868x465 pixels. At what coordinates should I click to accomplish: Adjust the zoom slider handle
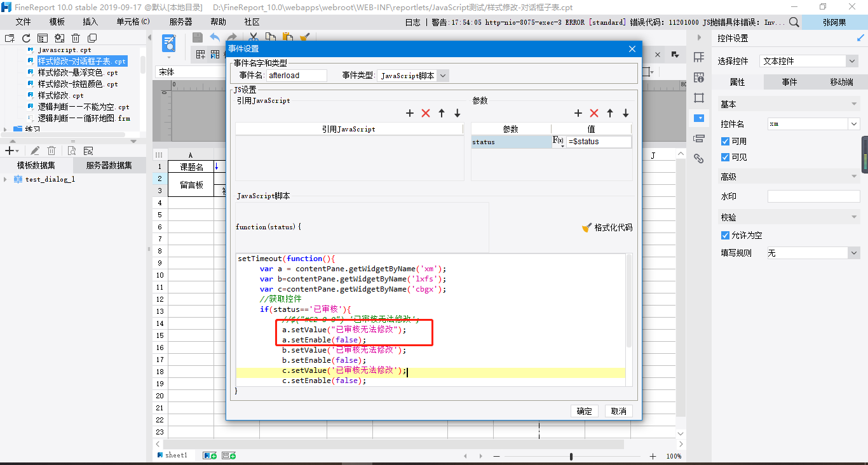tap(571, 456)
